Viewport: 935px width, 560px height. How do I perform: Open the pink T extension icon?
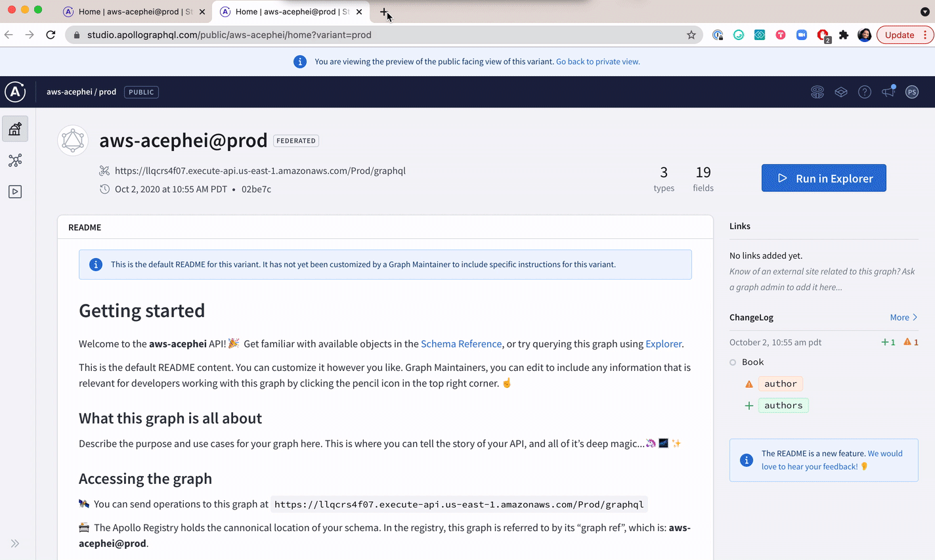(781, 35)
